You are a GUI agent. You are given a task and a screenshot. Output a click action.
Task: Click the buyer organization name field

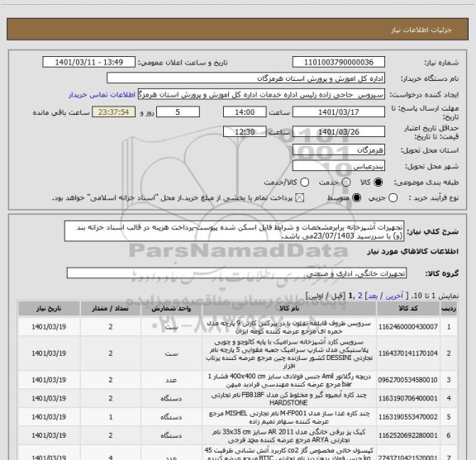pos(246,78)
